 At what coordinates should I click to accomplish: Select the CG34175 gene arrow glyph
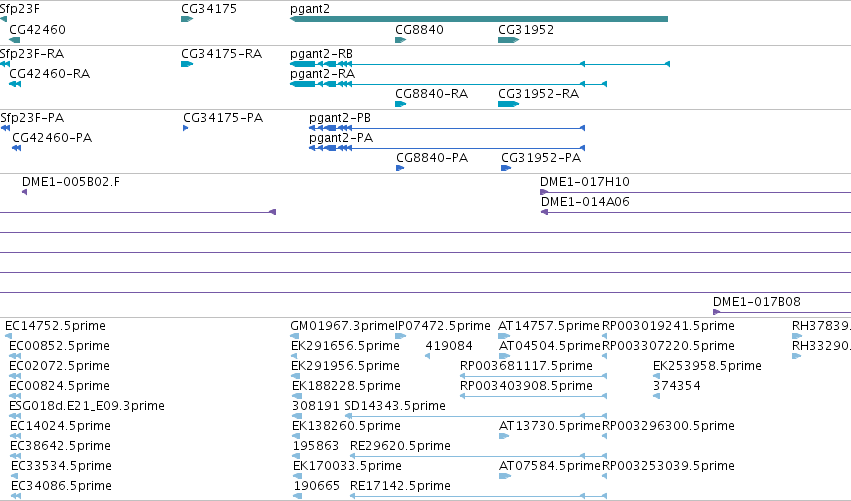click(187, 19)
